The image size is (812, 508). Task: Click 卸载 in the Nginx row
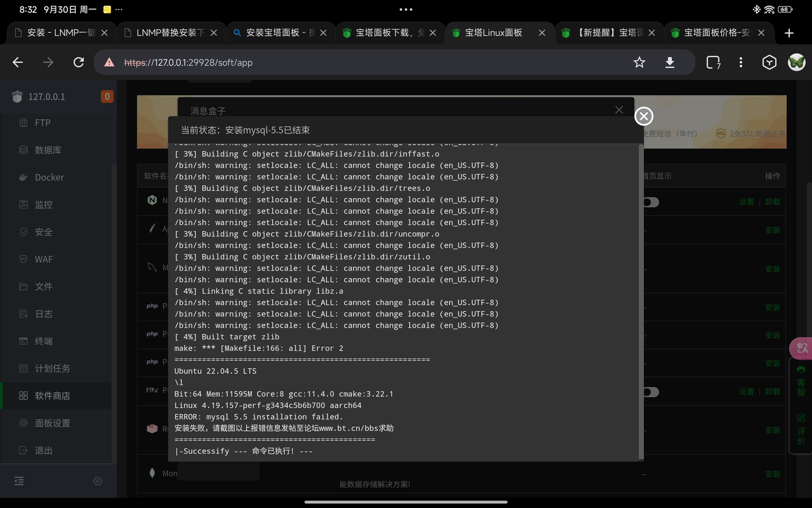coord(772,202)
